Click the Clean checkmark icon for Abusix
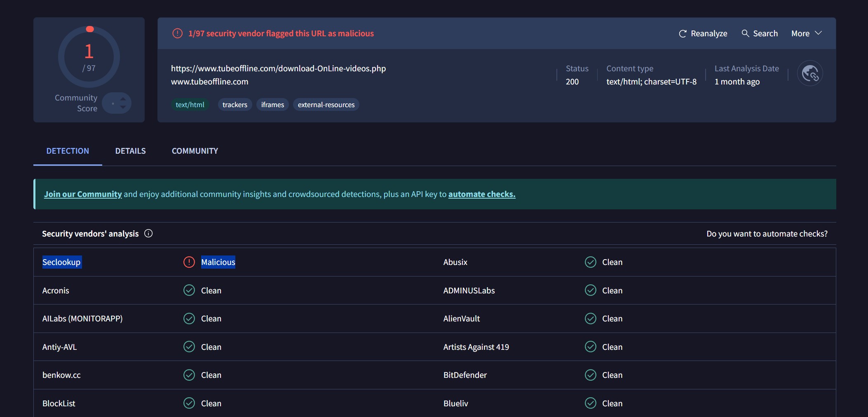Screen dimensions: 868x417 [591, 262]
